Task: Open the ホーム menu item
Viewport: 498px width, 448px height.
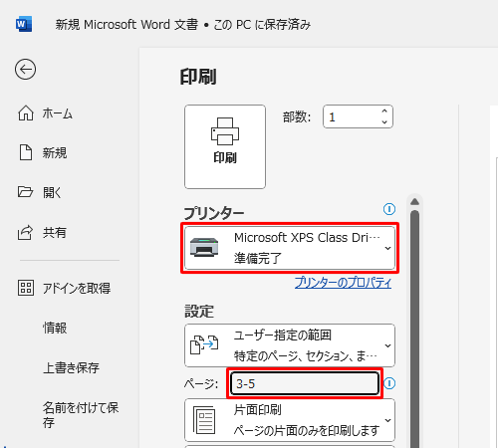Action: coord(45,113)
